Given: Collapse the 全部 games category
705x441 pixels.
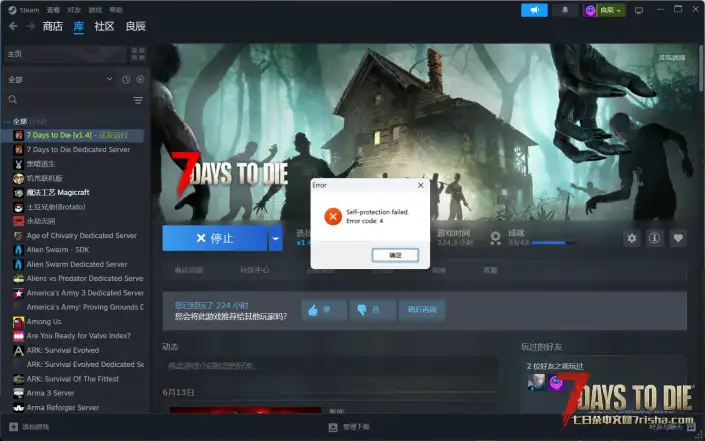Looking at the screenshot, I should click(x=8, y=121).
